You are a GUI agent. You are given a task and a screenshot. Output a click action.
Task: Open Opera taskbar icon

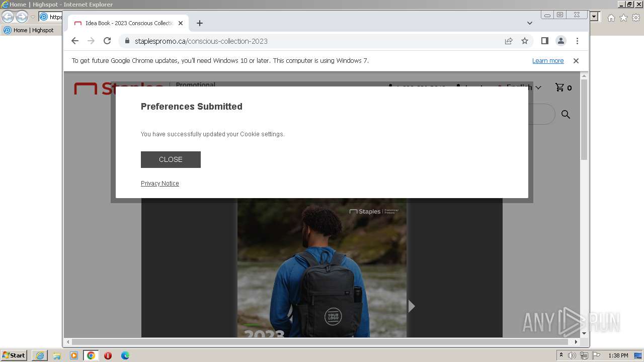point(108,355)
